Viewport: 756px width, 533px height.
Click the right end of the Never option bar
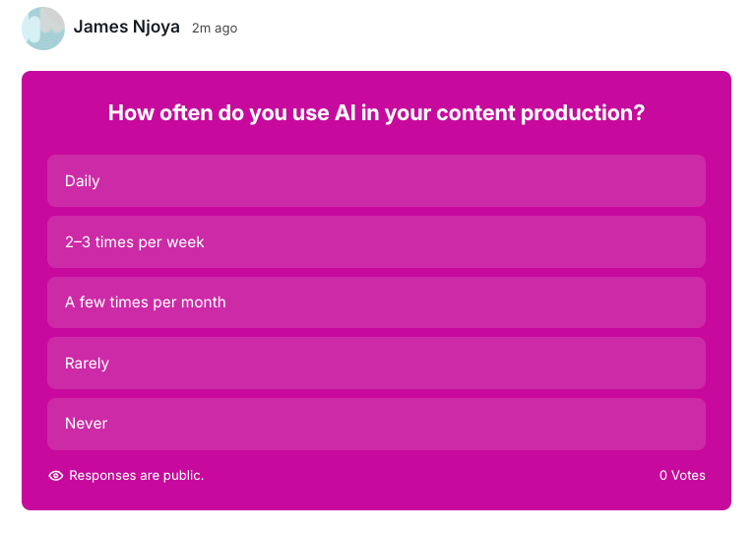click(x=679, y=424)
